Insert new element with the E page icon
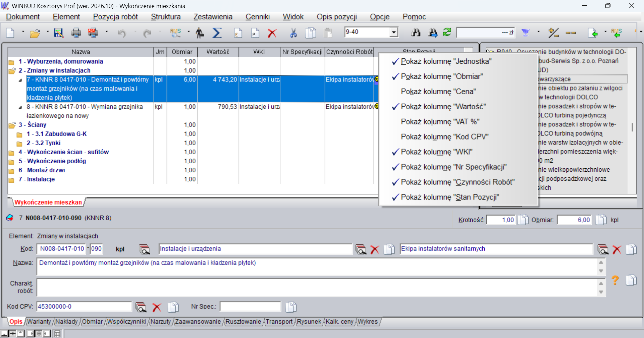This screenshot has height=338, width=644. pyautogui.click(x=238, y=33)
